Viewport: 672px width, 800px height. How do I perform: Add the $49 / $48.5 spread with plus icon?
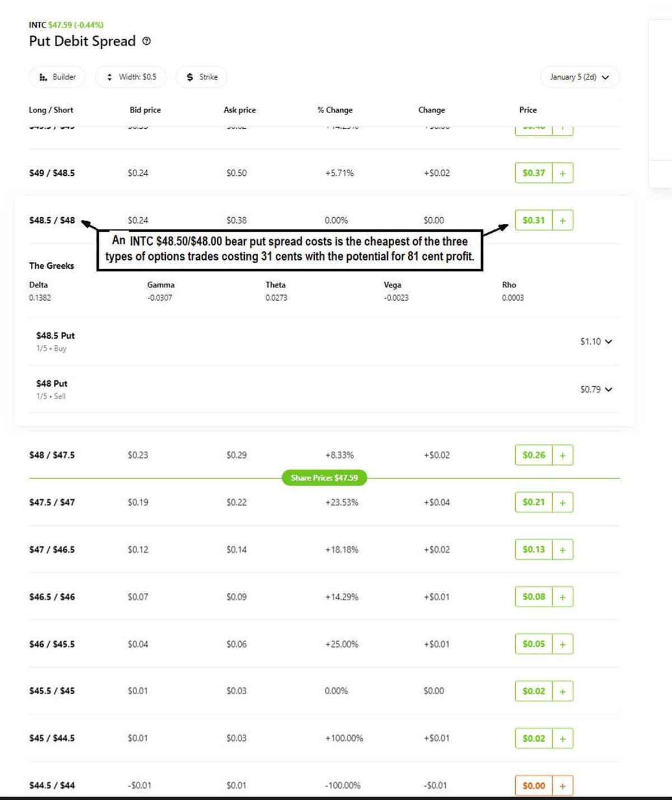pyautogui.click(x=562, y=173)
